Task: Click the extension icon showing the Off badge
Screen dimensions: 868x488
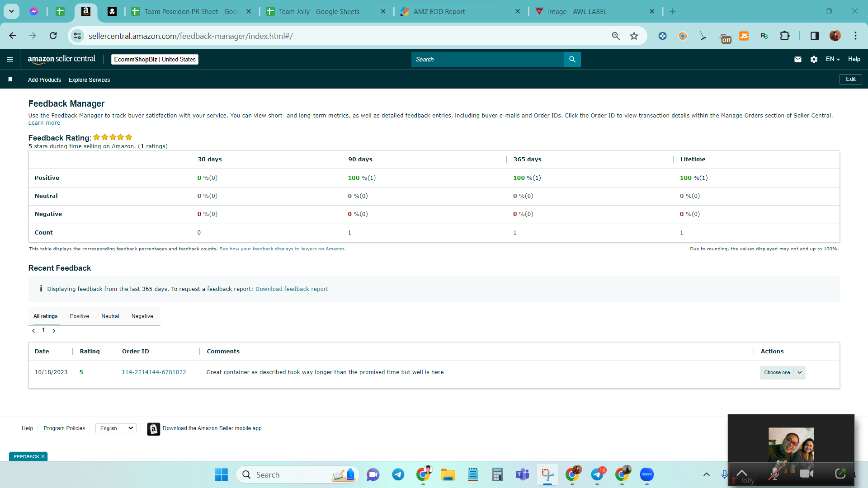Action: tap(725, 38)
